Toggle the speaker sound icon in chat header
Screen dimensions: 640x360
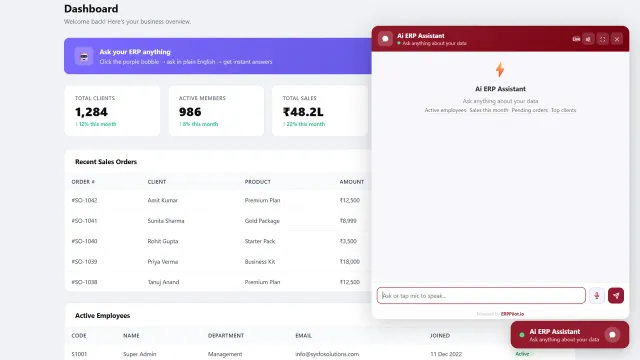tap(588, 39)
